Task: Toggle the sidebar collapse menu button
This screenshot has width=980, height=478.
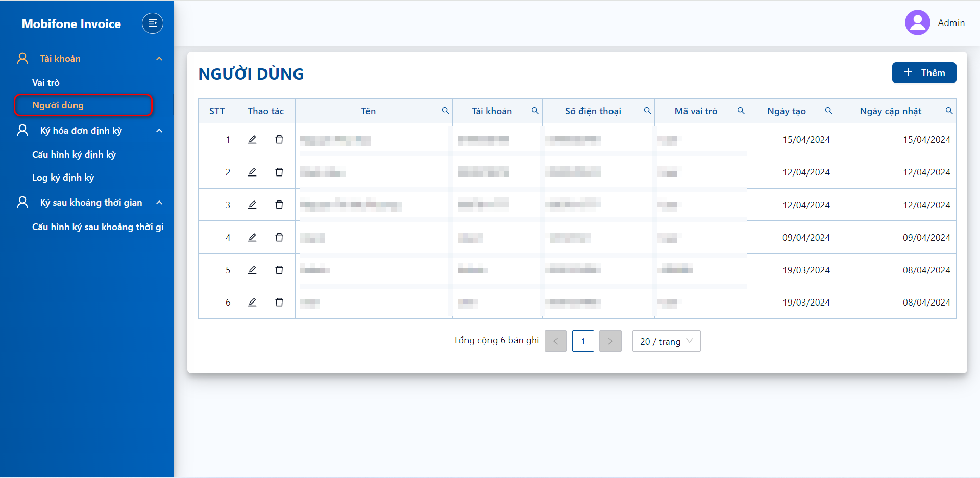Action: pyautogui.click(x=152, y=23)
